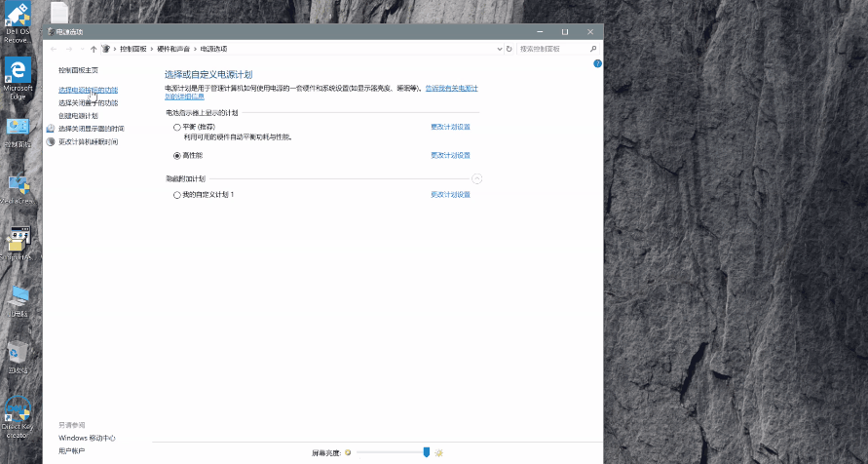The height and width of the screenshot is (464, 868).
Task: Open MediaCreation tool desktop icon
Action: [x=18, y=189]
